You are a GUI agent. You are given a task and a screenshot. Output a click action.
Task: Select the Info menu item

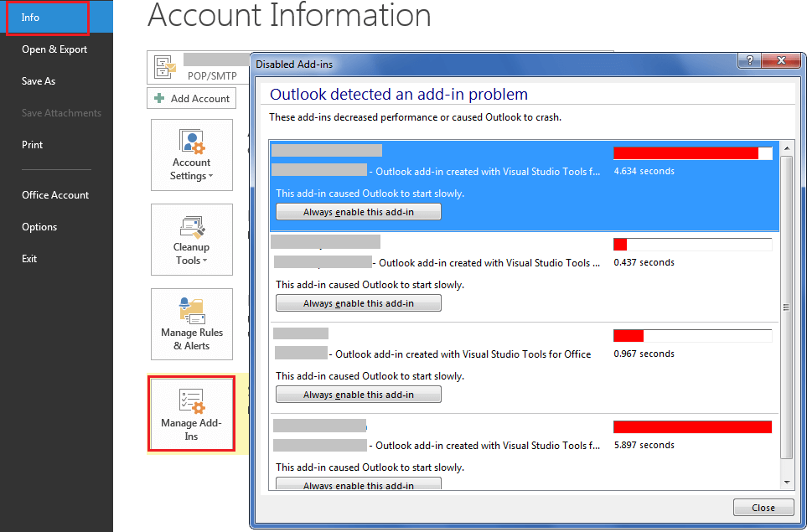29,16
